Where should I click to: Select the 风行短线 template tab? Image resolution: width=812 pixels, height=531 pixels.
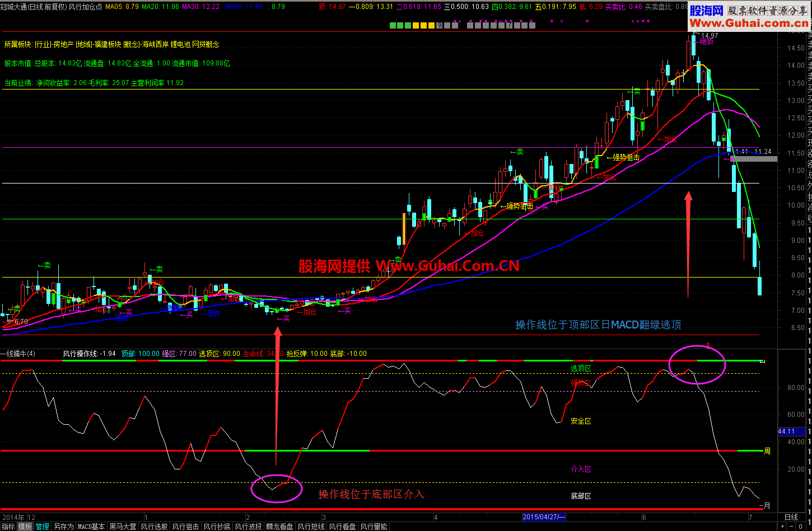click(x=311, y=527)
